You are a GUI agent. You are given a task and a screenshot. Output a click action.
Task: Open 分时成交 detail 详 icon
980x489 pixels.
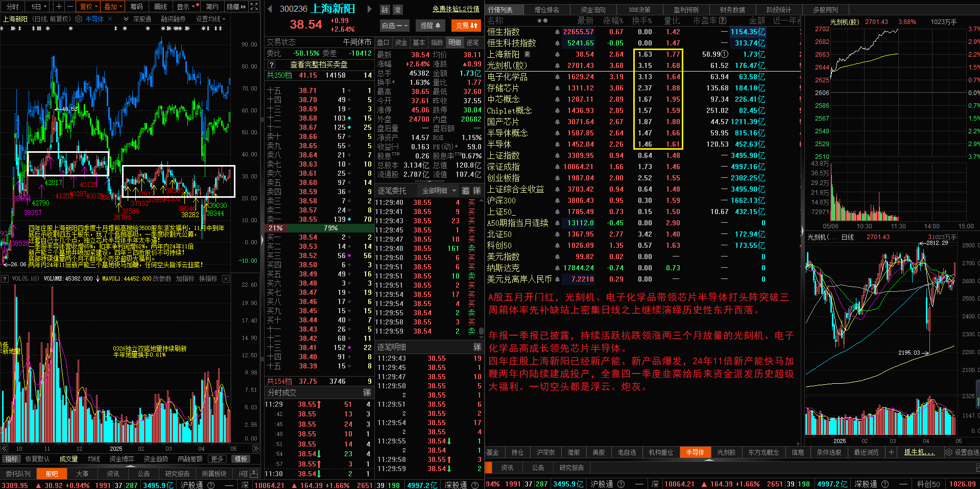point(367,392)
